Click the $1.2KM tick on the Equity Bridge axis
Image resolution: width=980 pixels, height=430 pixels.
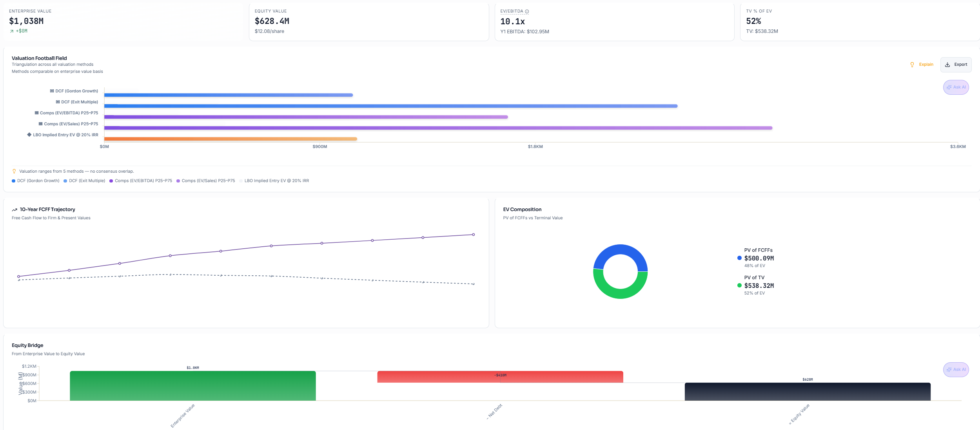pyautogui.click(x=29, y=367)
